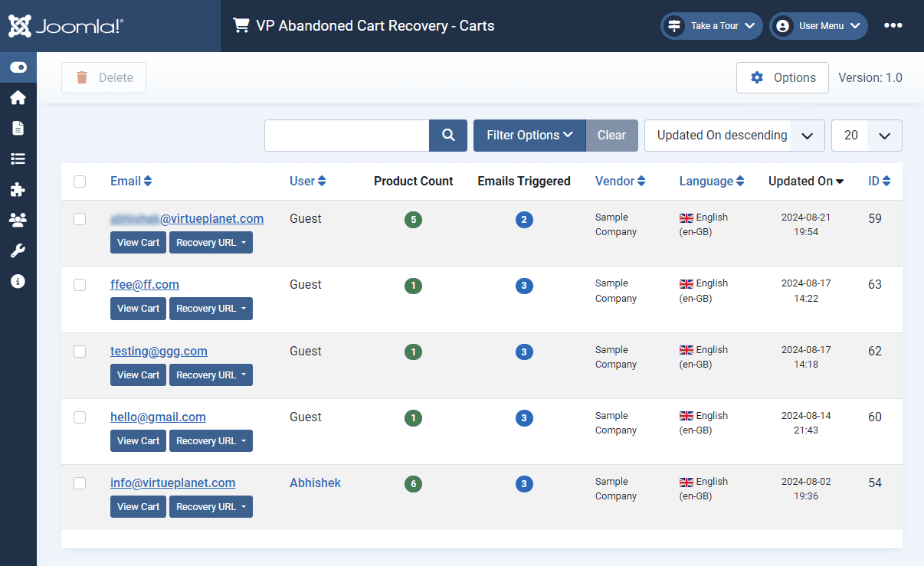924x566 pixels.
Task: Open the three-dots more menu in header
Action: coord(893,25)
